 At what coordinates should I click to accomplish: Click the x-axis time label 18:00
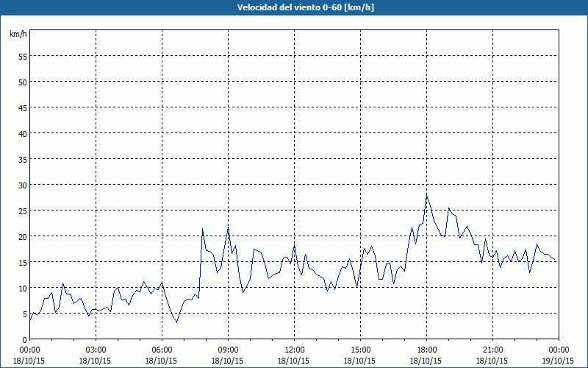(427, 350)
